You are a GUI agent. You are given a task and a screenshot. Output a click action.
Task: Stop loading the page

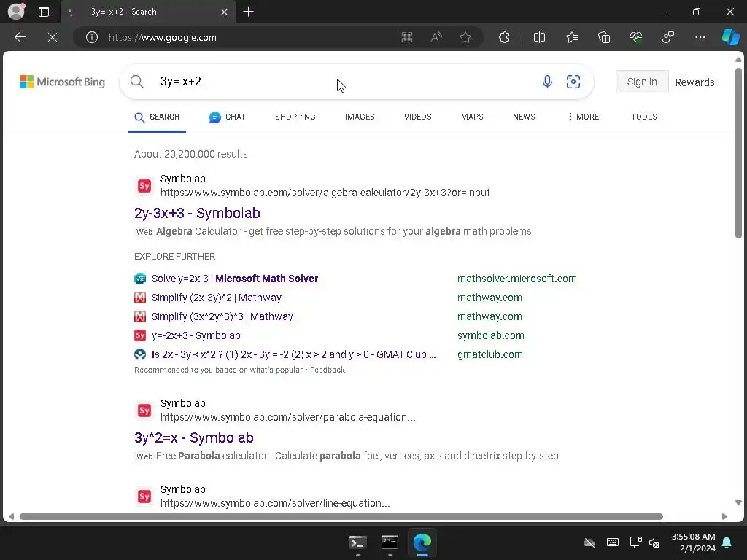[x=53, y=37]
